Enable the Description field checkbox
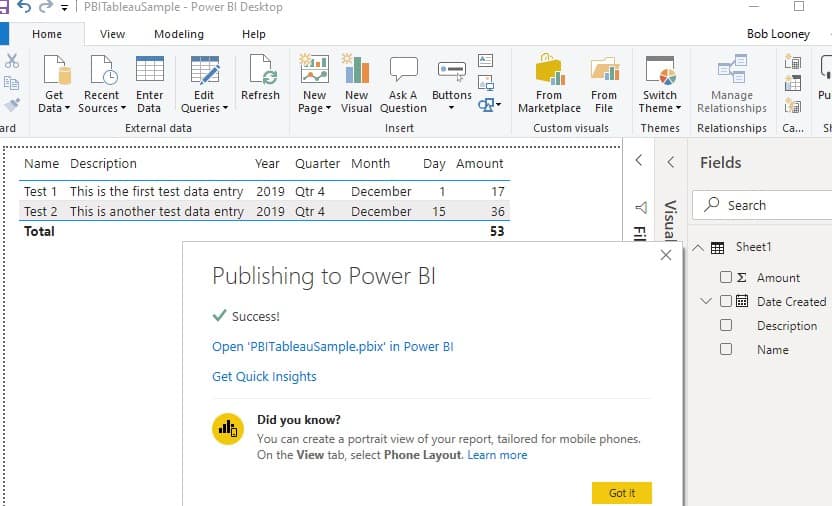This screenshot has width=832, height=506. click(x=726, y=325)
